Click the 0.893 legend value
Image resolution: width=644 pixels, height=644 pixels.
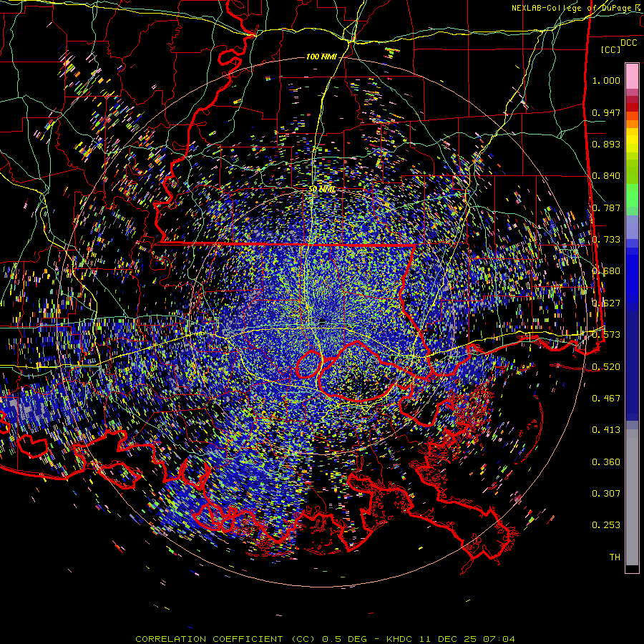606,144
